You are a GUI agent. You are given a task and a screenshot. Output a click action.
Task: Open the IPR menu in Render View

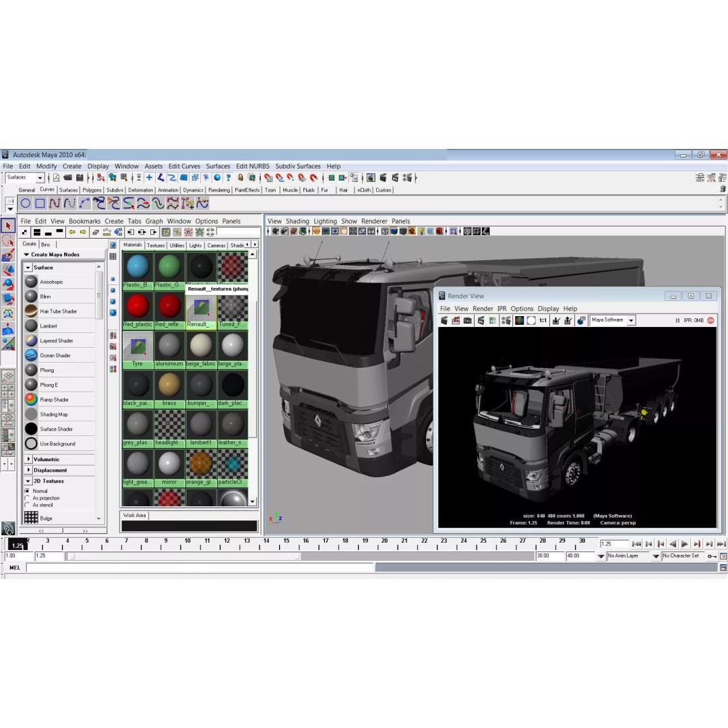502,309
